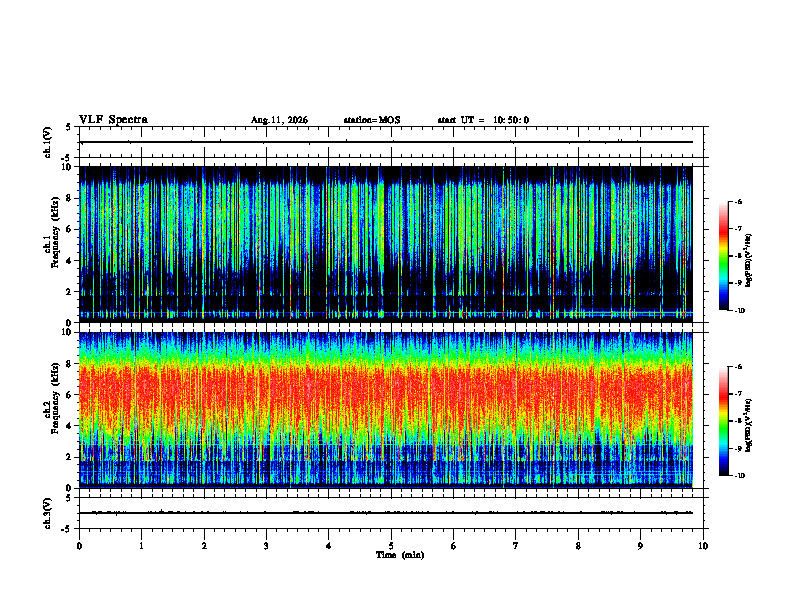Click the ch.2 spectrogram panel

(x=386, y=410)
